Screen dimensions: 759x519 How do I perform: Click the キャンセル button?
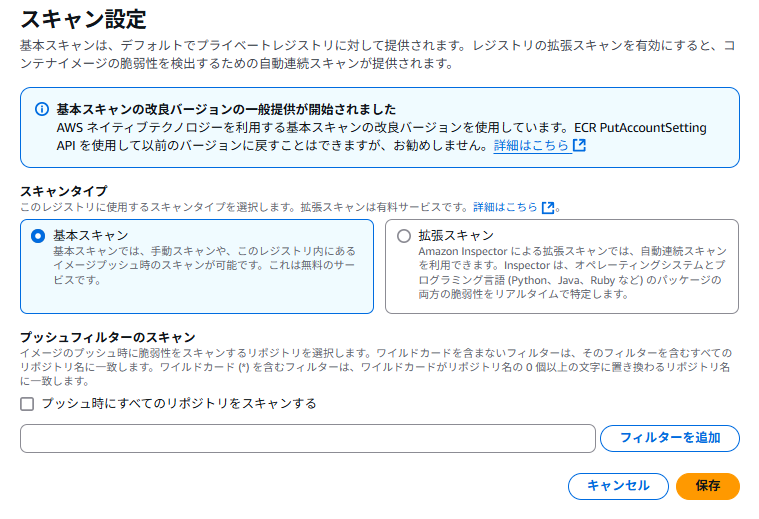tap(618, 486)
